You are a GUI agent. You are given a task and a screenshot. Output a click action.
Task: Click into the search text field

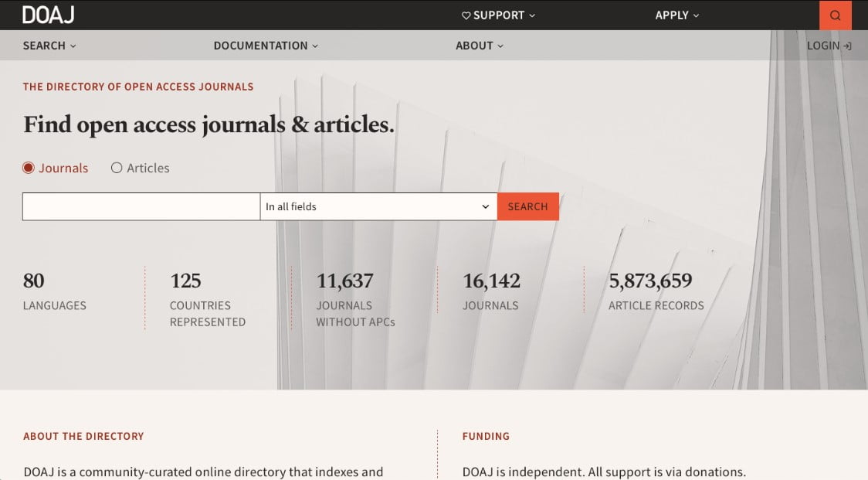coord(141,206)
